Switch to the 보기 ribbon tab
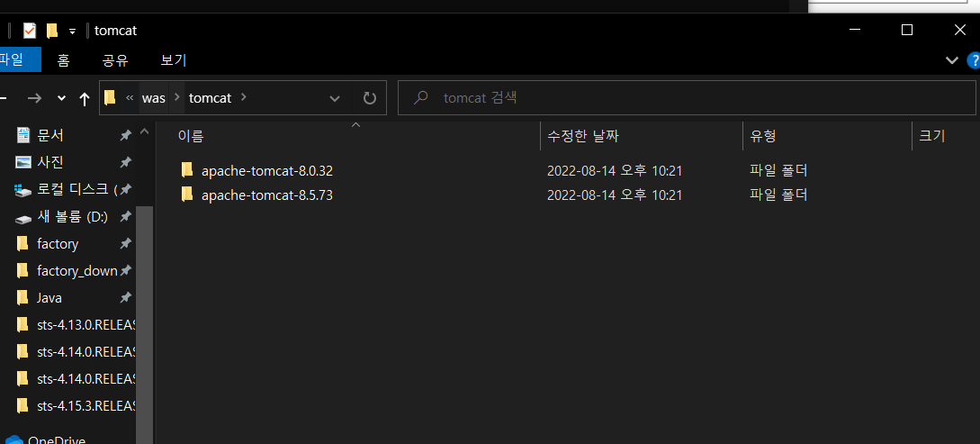 [x=173, y=60]
